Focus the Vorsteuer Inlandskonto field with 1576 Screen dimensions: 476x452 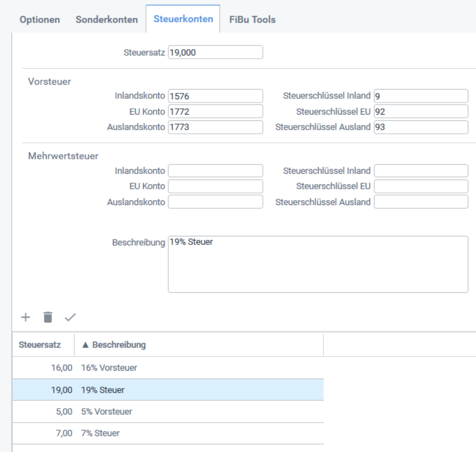pos(215,96)
